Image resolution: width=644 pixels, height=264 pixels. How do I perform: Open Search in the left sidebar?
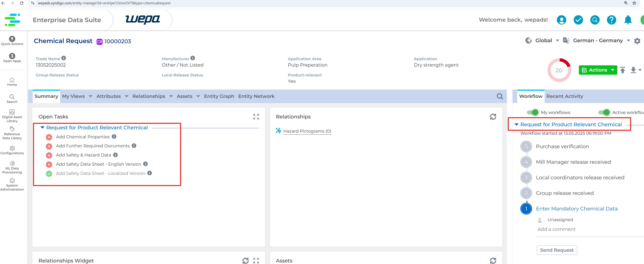pos(12,99)
